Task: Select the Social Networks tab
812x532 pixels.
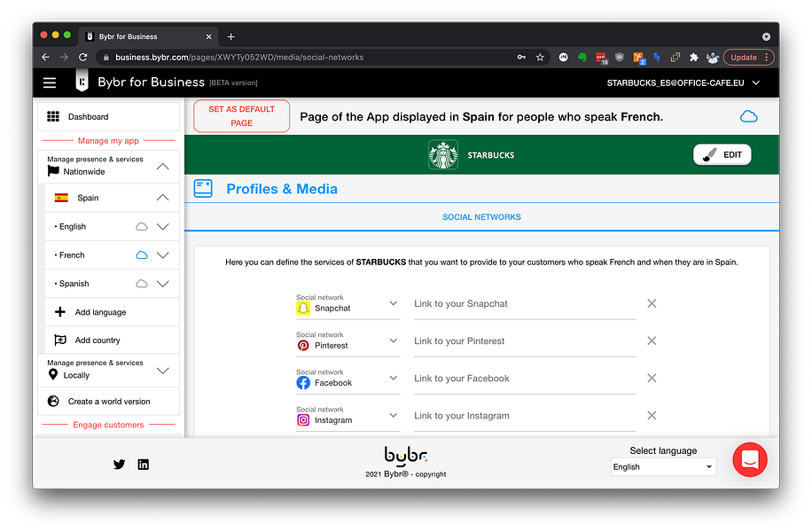Action: coord(481,217)
